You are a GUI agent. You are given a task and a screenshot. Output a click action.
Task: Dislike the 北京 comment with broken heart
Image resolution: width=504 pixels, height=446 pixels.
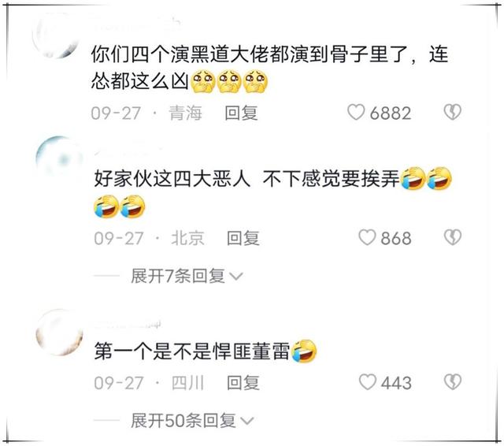click(453, 237)
